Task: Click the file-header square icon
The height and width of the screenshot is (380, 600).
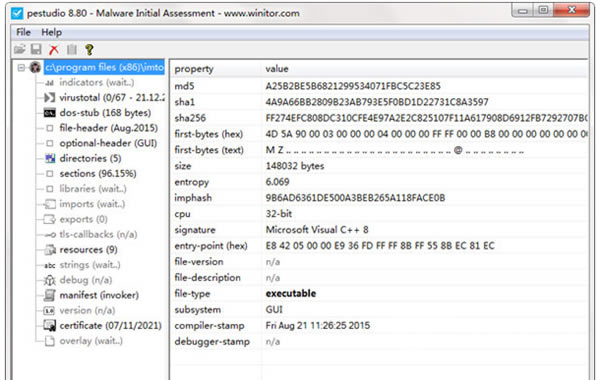Action: pos(49,128)
